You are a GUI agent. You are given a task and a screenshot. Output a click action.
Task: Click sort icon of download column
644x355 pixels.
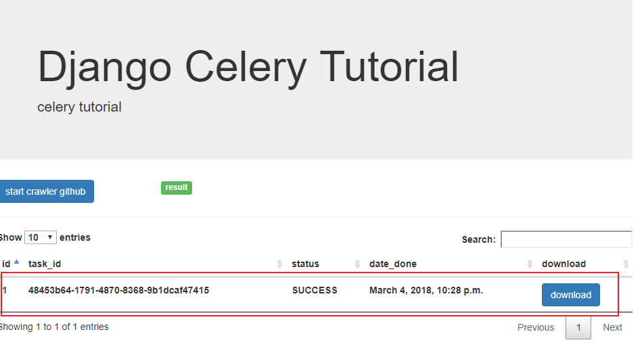click(x=626, y=264)
